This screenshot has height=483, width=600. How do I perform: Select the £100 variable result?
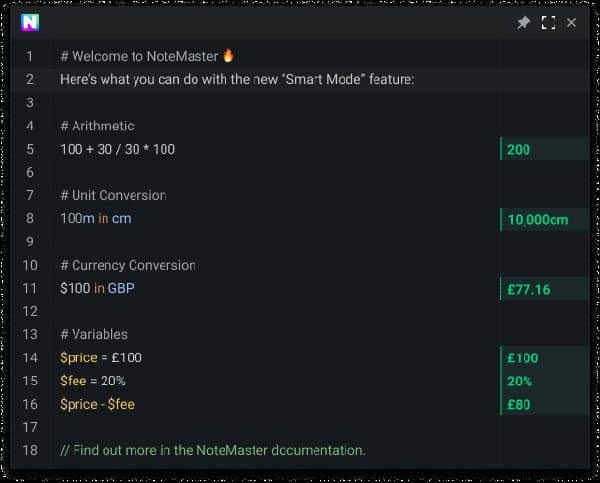pyautogui.click(x=523, y=358)
